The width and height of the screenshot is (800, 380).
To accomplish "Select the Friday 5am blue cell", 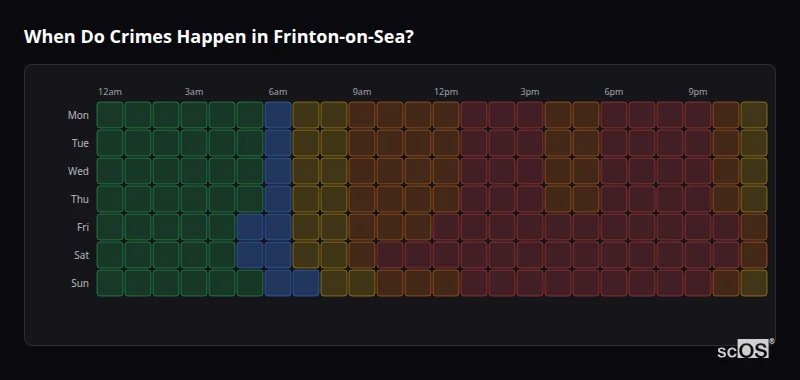I will [x=250, y=227].
